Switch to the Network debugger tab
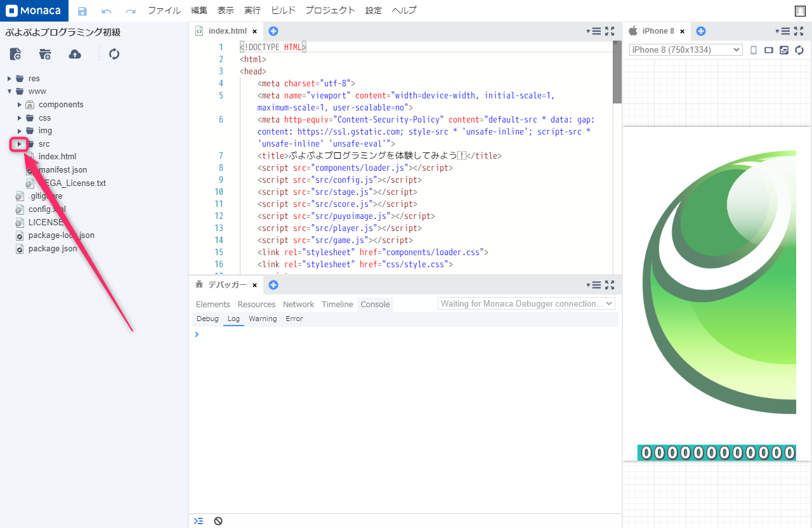The height and width of the screenshot is (528, 812). [299, 305]
